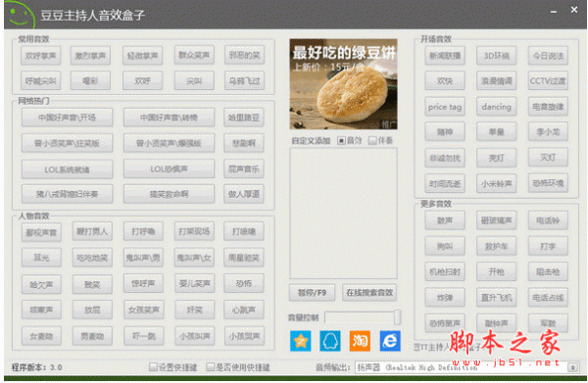Play the LOL系统就绪 sound

[x=67, y=169]
